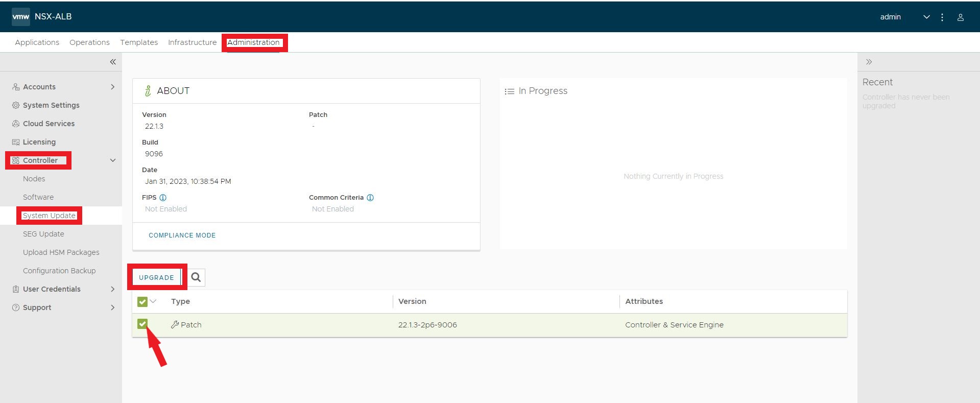Open Configuration Backup page

click(x=59, y=271)
